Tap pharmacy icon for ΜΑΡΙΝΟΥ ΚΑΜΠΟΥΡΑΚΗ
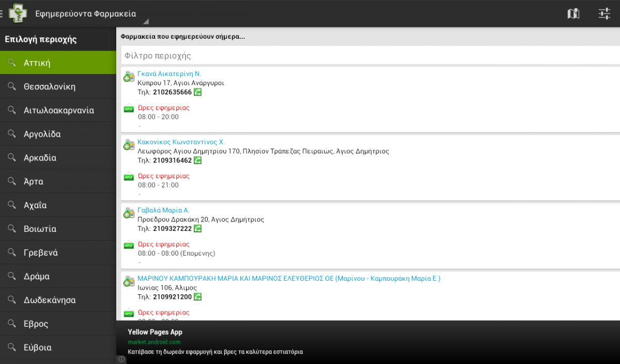This screenshot has width=620, height=364. point(129,281)
